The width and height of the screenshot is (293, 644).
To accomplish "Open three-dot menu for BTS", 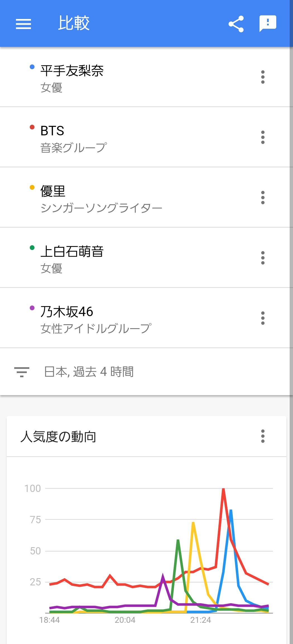I will click(263, 137).
